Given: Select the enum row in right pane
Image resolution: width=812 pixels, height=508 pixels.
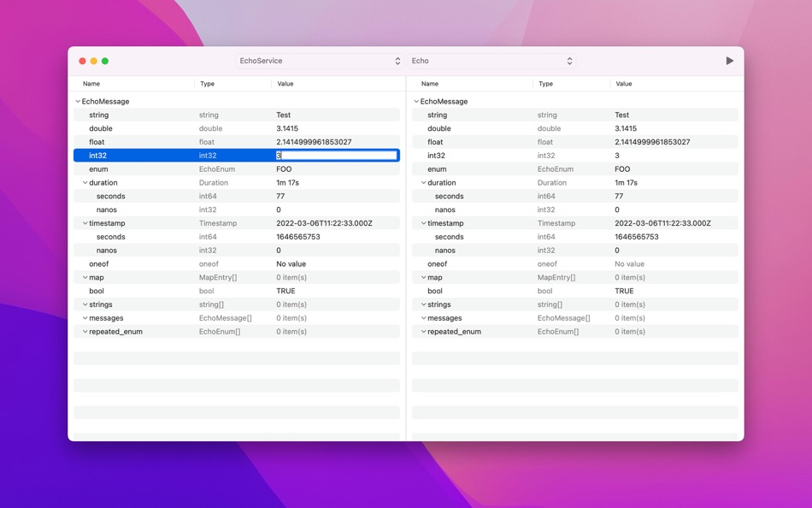Looking at the screenshot, I should [x=575, y=169].
